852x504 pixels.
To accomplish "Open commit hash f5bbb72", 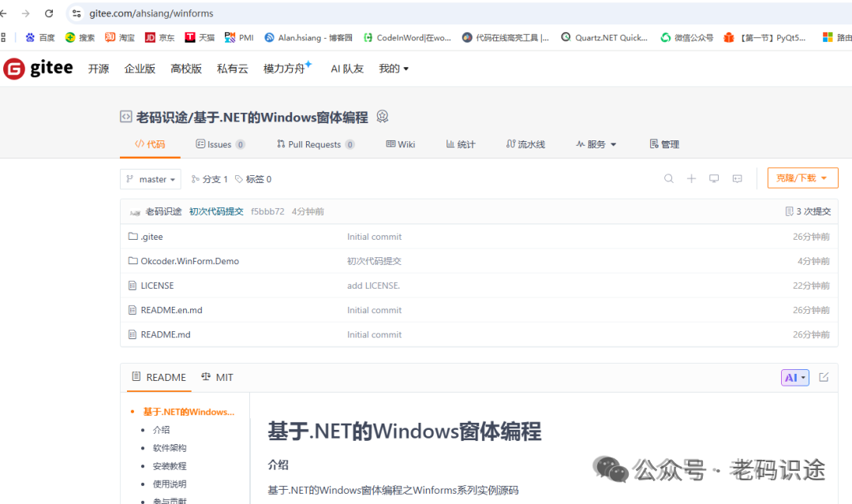I will pos(267,211).
